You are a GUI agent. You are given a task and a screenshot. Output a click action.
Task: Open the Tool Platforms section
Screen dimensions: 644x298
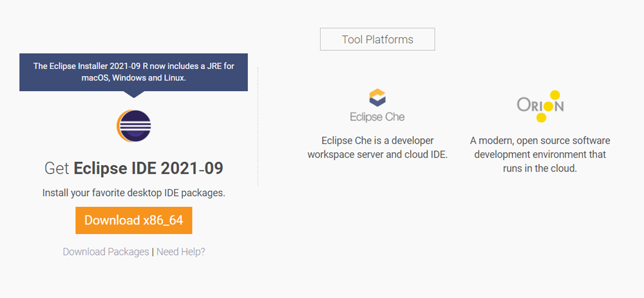point(377,40)
